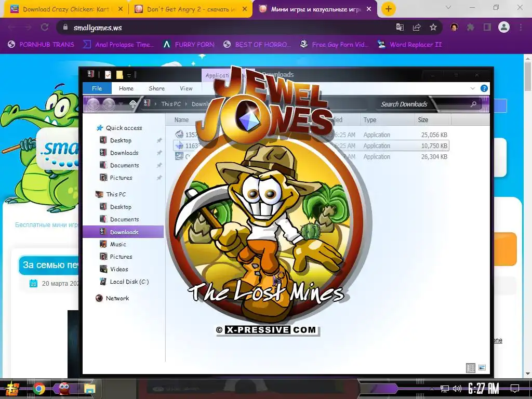
Task: Switch Explorer to large icons view
Action: click(482, 368)
